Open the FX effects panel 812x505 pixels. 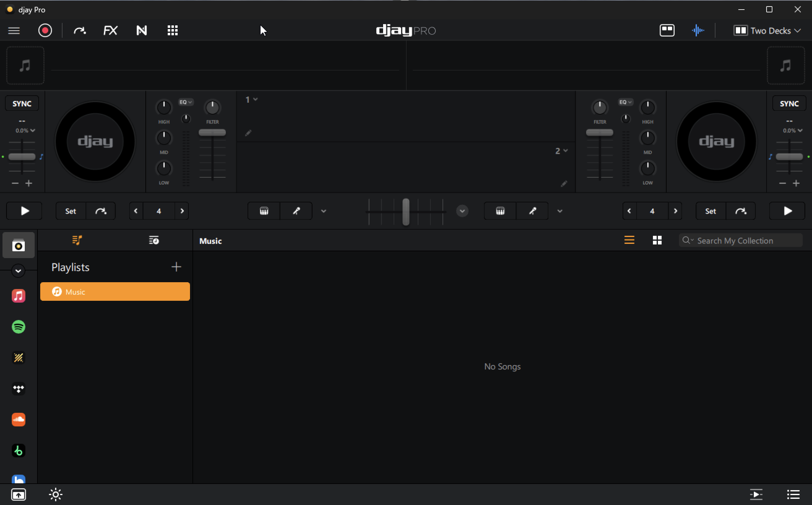tap(110, 30)
